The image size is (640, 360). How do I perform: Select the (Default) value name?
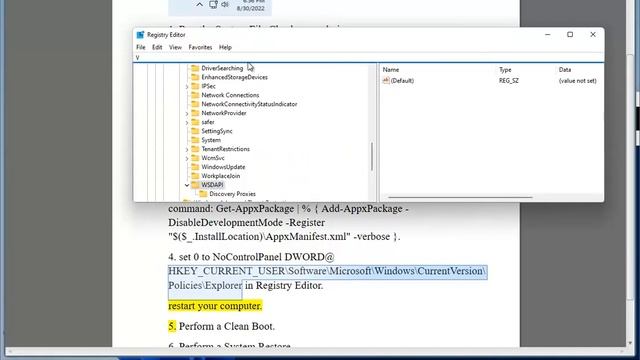[402, 81]
